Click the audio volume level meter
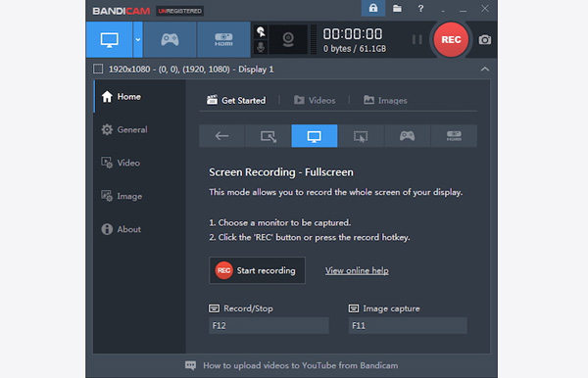 [314, 40]
